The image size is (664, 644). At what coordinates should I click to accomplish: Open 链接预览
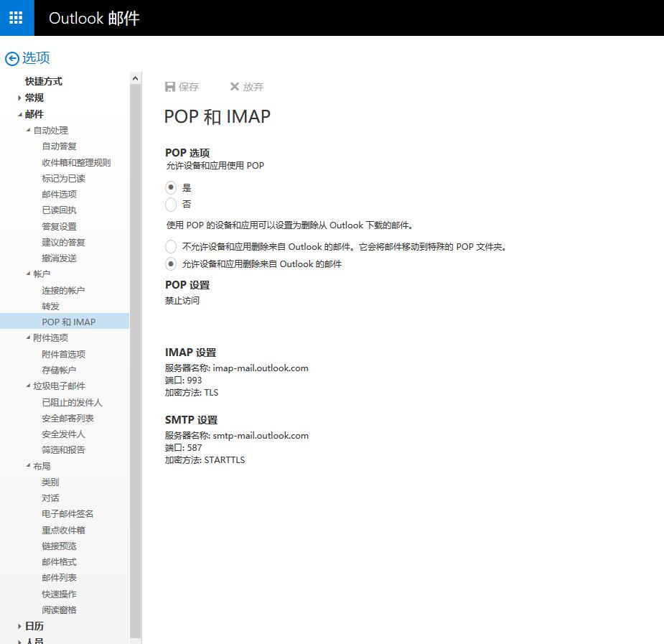(x=60, y=546)
